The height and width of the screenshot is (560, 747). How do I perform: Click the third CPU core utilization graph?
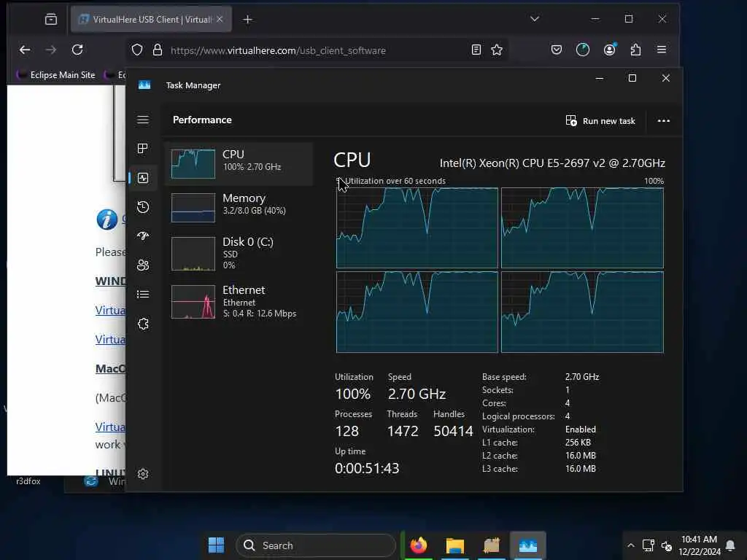[x=417, y=312]
